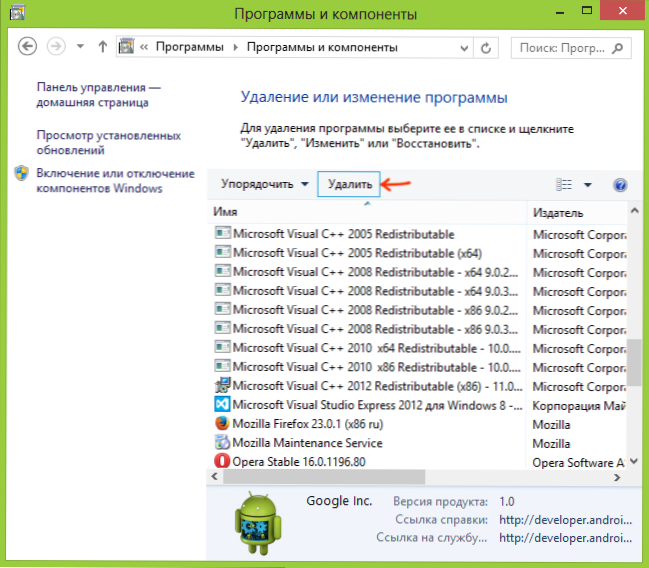
Task: Change view with the view icon
Action: [564, 185]
